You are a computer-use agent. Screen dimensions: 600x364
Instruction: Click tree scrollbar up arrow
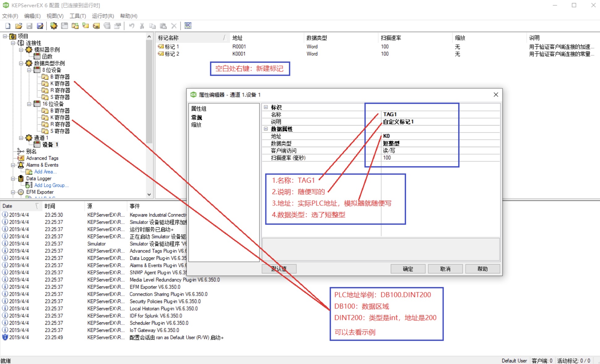click(x=149, y=36)
